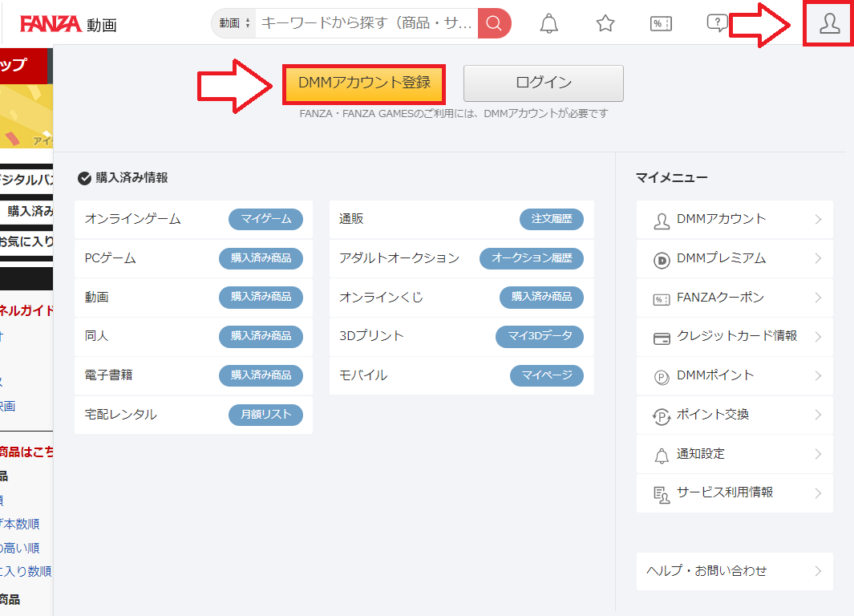
Task: Select クレジットカード情報 from My Menu
Action: pos(735,337)
